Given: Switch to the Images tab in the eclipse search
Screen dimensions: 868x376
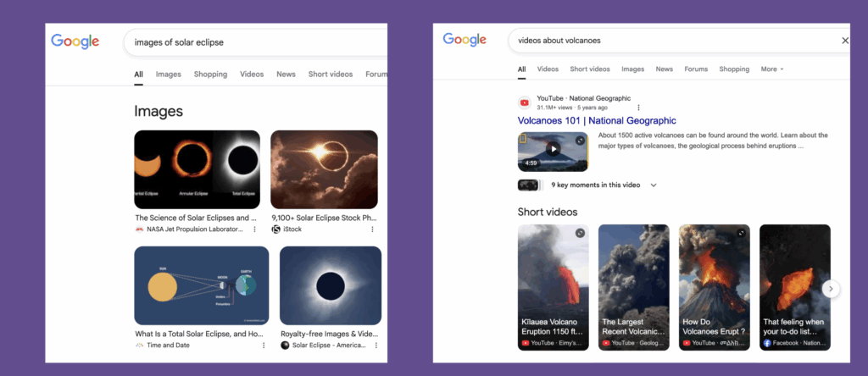Looking at the screenshot, I should (169, 74).
